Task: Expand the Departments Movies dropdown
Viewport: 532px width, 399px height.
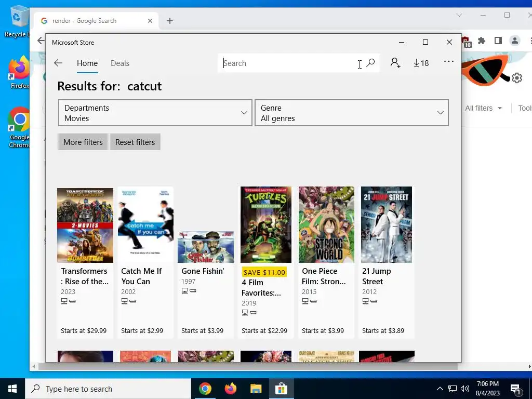Action: (155, 113)
